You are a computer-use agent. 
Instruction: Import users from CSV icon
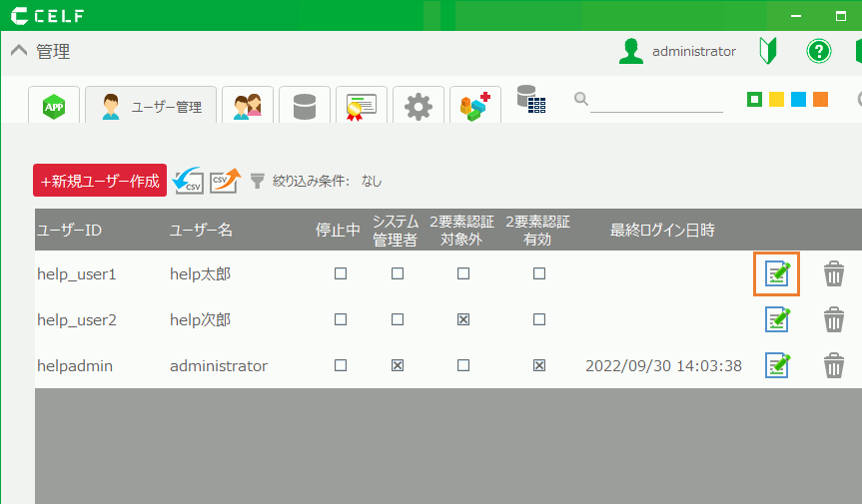(x=188, y=181)
